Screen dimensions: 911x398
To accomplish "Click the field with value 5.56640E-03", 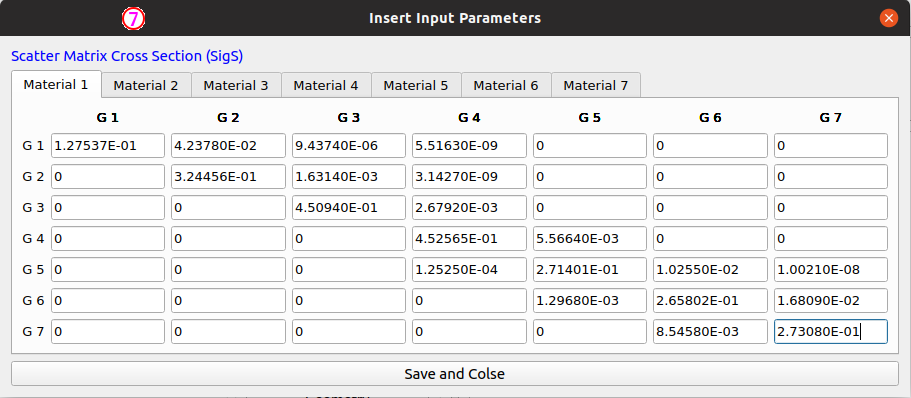I will click(590, 238).
